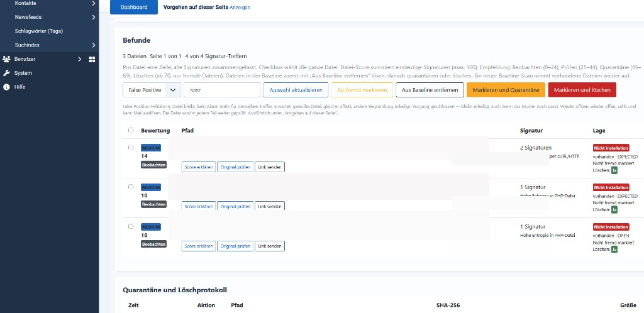Click Aus Baseline entfernen button
The height and width of the screenshot is (313, 644).
coord(430,90)
